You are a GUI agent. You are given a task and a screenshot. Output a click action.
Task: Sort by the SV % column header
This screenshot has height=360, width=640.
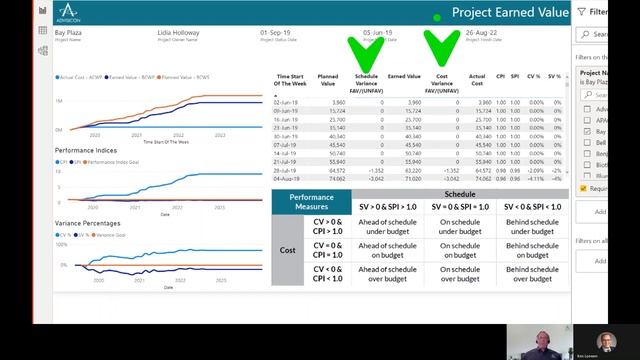[x=554, y=76]
